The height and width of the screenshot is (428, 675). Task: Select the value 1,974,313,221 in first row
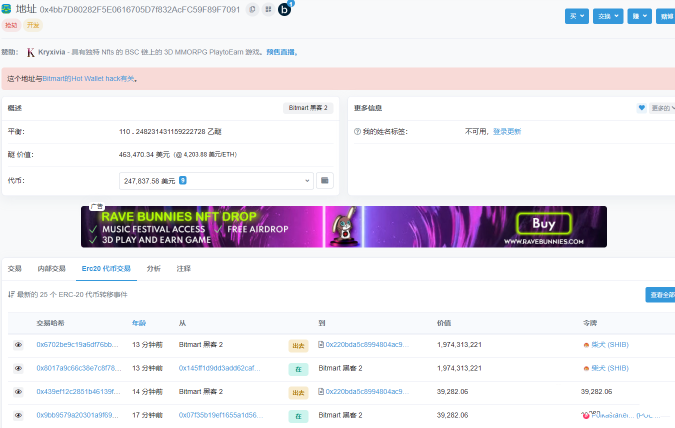(x=459, y=344)
